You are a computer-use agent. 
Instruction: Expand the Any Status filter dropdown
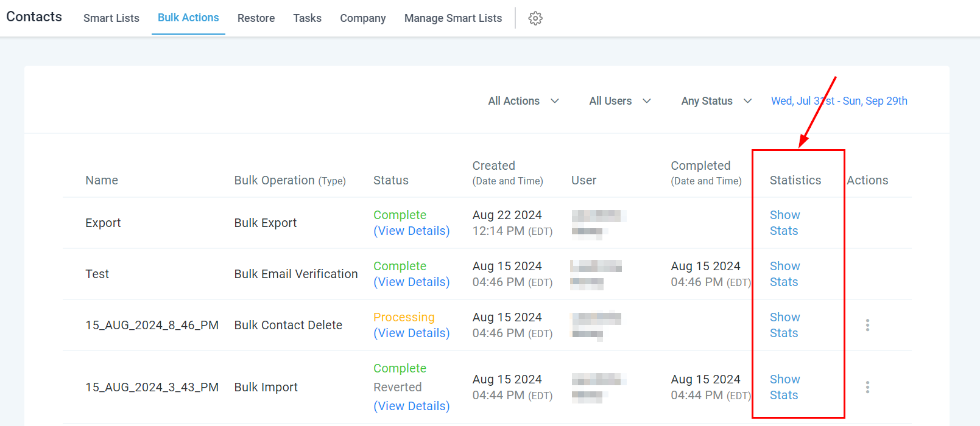[x=716, y=101]
